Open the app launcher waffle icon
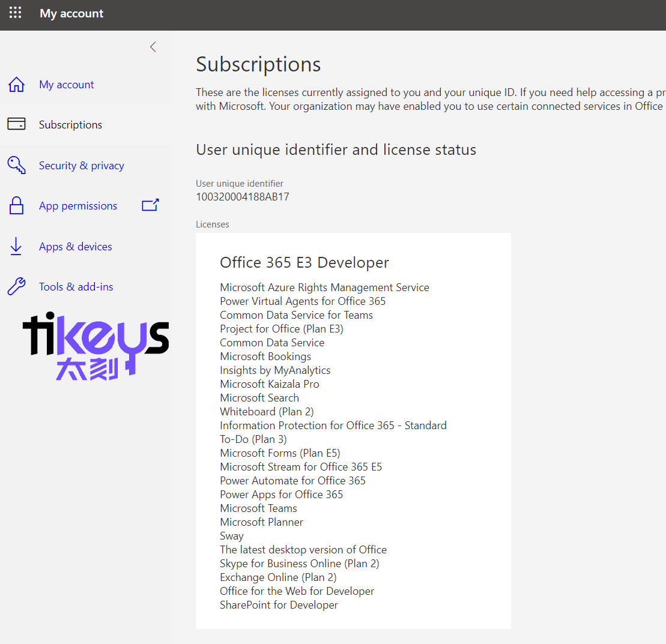This screenshot has height=644, width=666. coord(15,13)
